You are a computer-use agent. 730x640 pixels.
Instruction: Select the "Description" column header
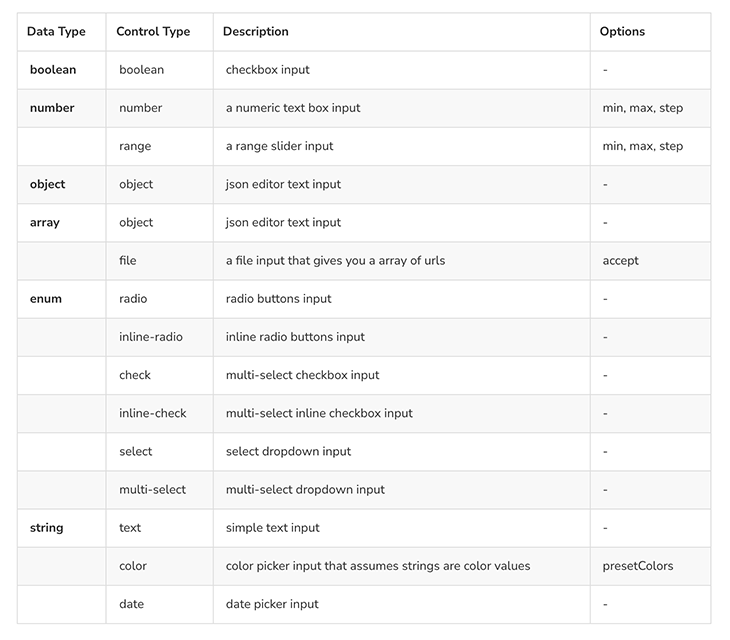coord(256,32)
